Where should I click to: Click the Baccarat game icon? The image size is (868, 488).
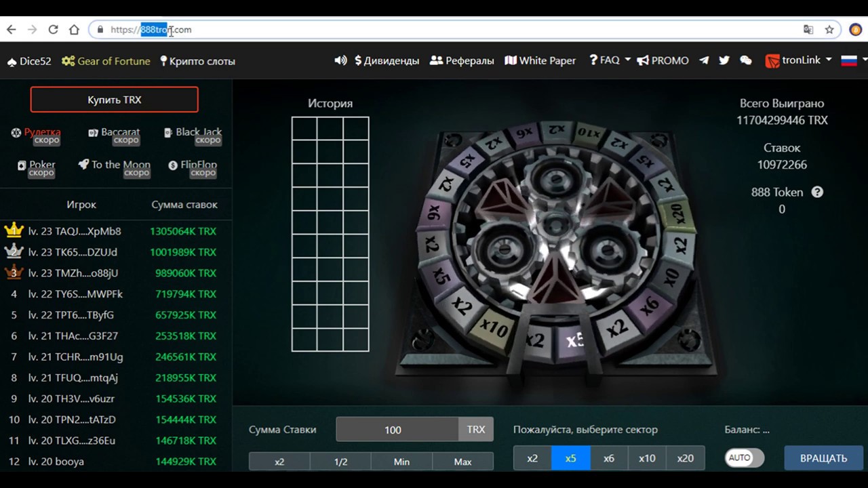[x=94, y=133]
